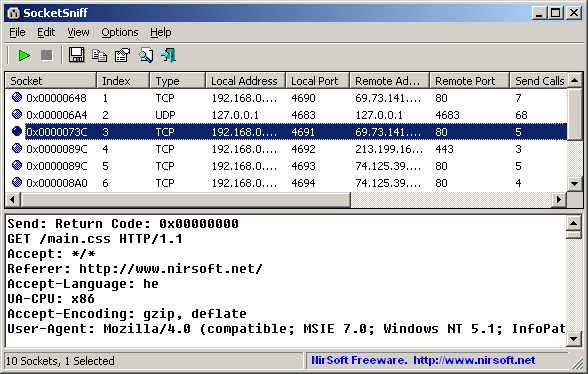Click the horizontal scrollbar left arrow
588x374 pixels.
tap(13, 200)
